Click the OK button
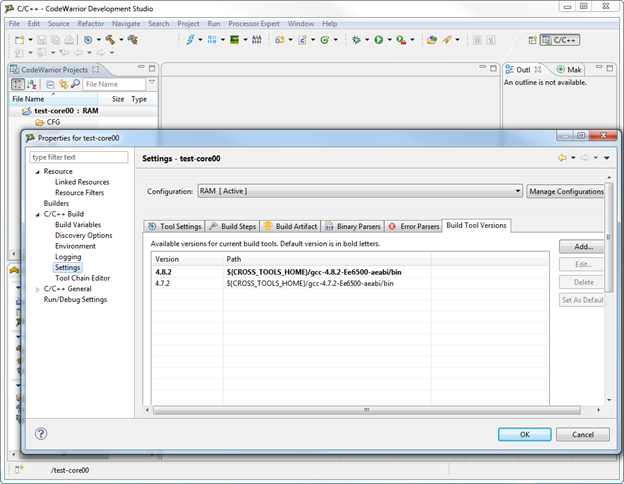This screenshot has height=484, width=624. pos(525,434)
